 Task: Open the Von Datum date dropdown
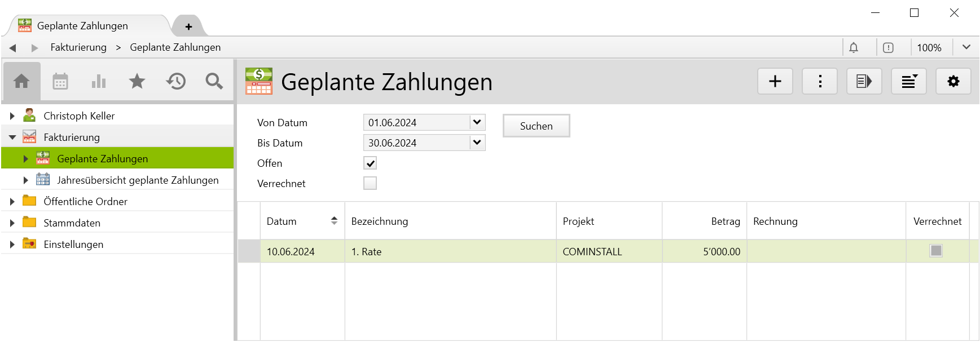pyautogui.click(x=477, y=122)
